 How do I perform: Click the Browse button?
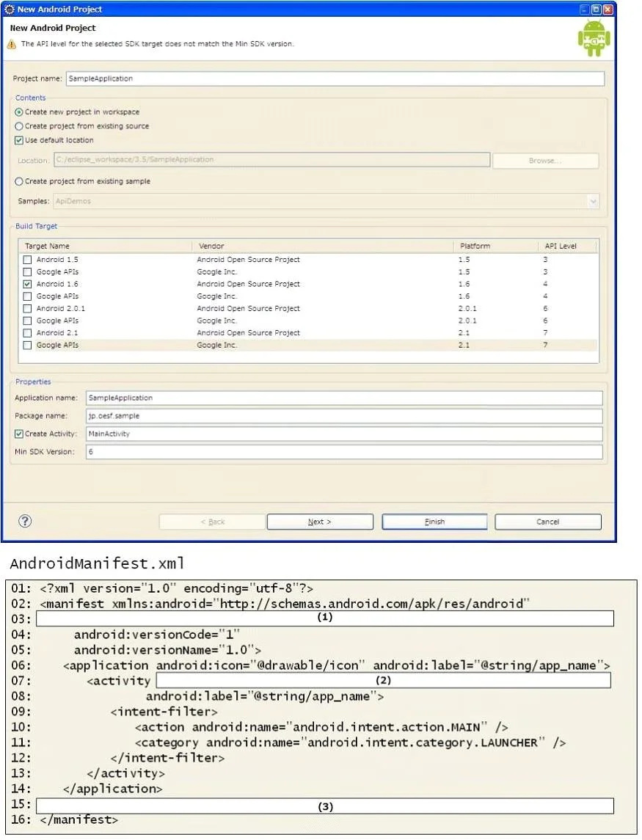coord(546,161)
